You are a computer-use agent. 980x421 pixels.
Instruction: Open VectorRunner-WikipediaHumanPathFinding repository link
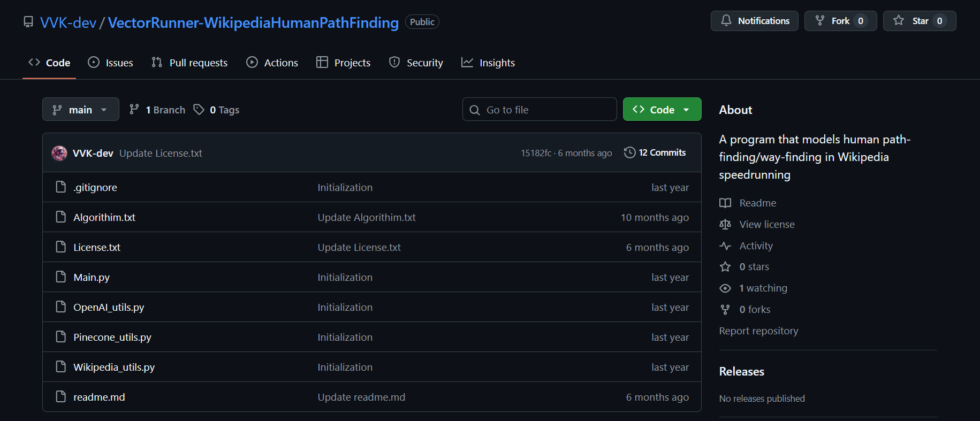[253, 22]
